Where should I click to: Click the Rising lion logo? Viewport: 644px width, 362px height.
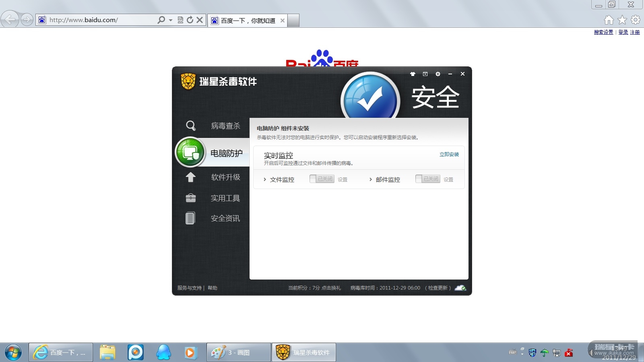[x=188, y=81]
